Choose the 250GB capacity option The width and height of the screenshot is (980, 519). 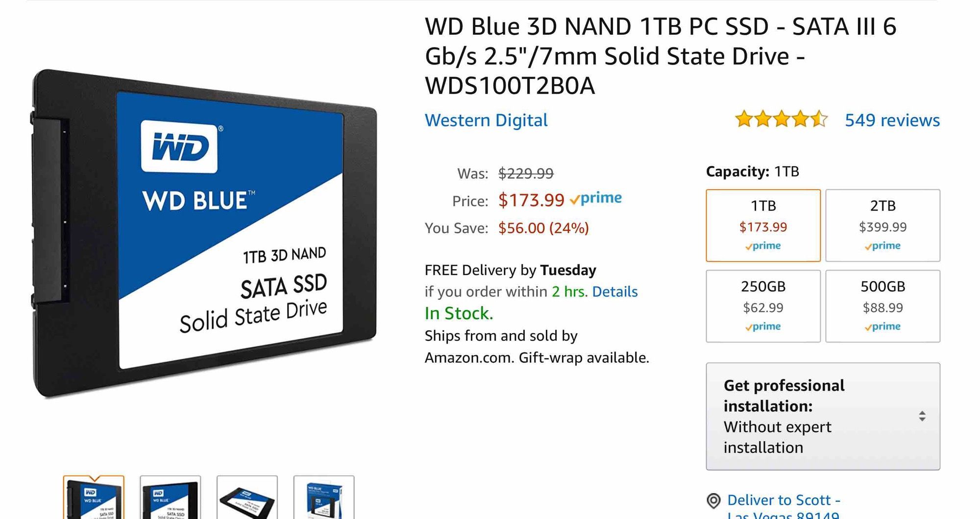[763, 306]
